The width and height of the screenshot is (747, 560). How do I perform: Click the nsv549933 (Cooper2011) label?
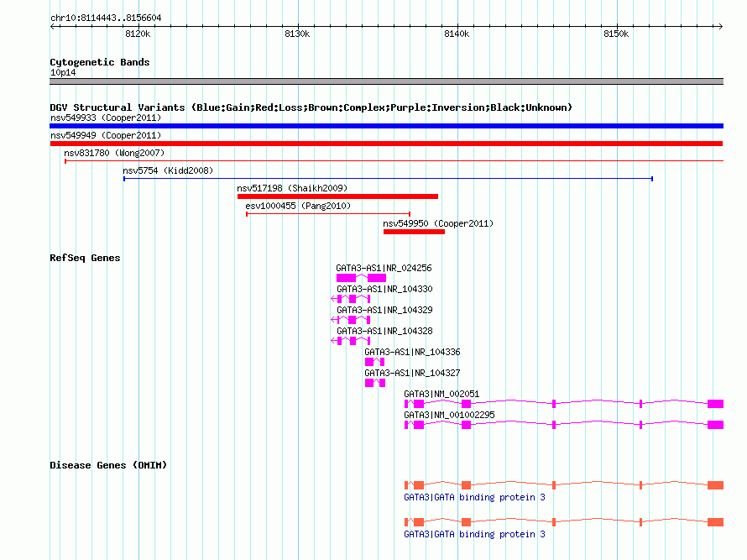pos(106,118)
